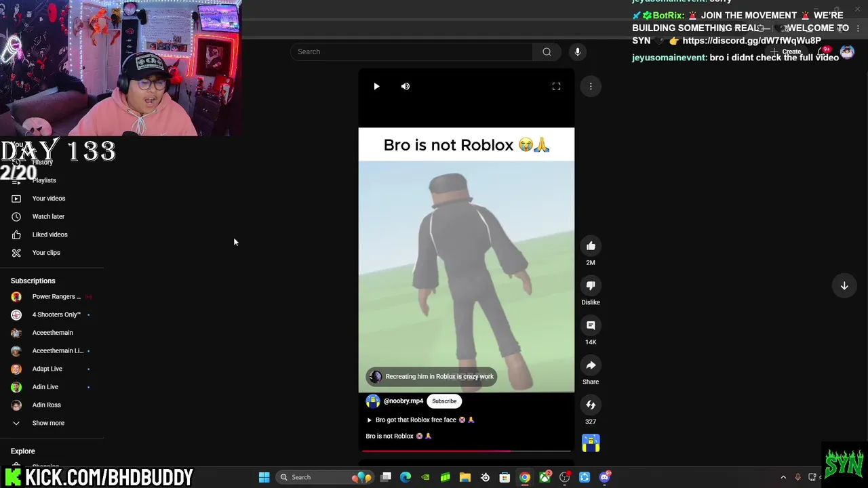Seek using the Shorts progress bar

tap(466, 450)
